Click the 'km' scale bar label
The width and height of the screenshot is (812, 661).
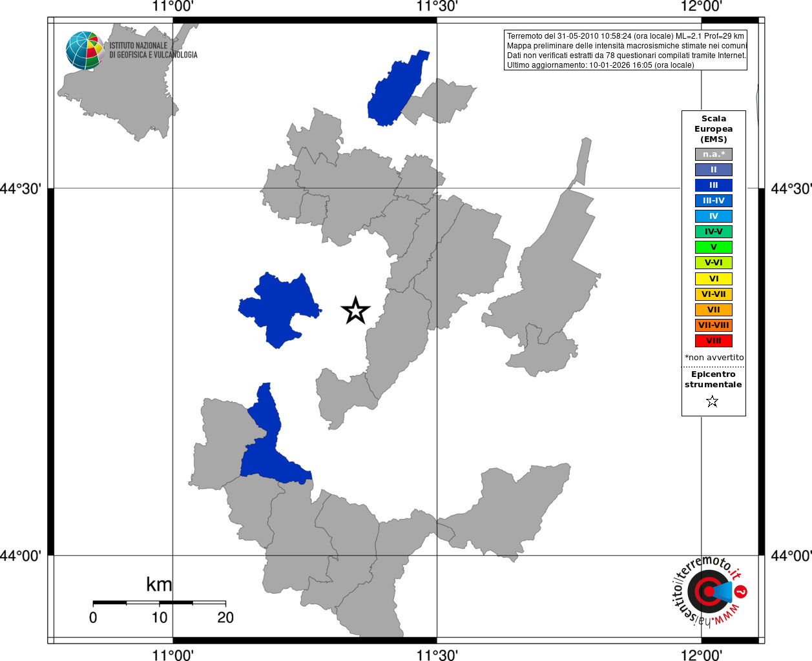(159, 584)
